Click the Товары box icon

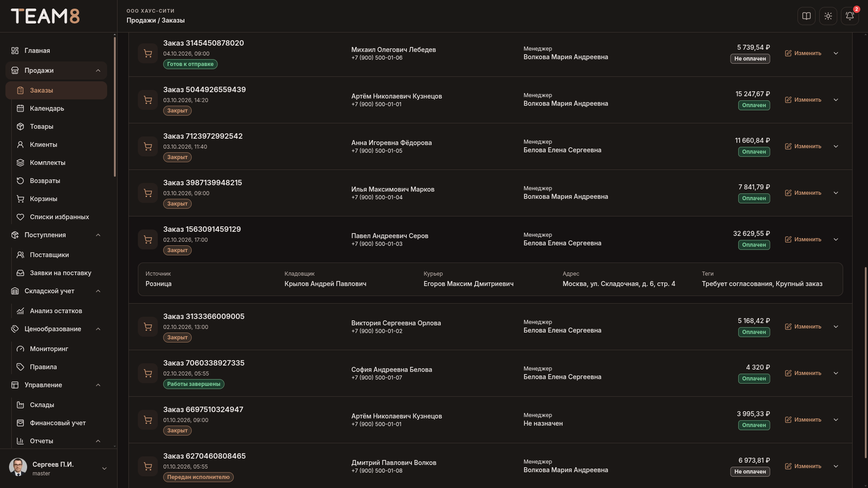pyautogui.click(x=20, y=127)
